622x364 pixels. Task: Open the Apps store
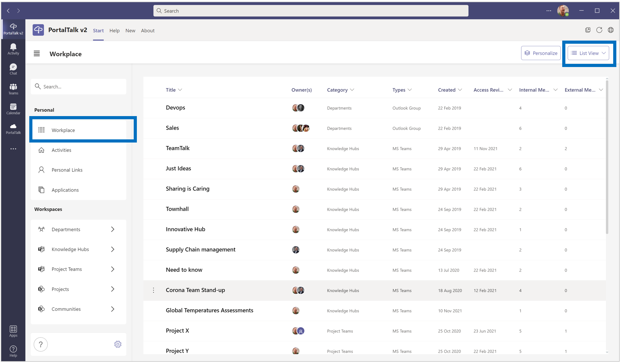13,331
